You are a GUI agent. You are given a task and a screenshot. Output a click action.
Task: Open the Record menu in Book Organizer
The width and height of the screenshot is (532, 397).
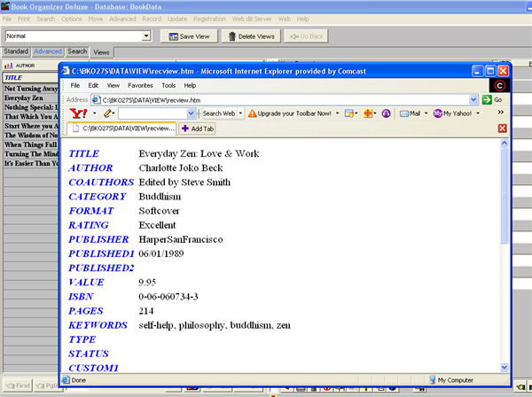pos(152,19)
